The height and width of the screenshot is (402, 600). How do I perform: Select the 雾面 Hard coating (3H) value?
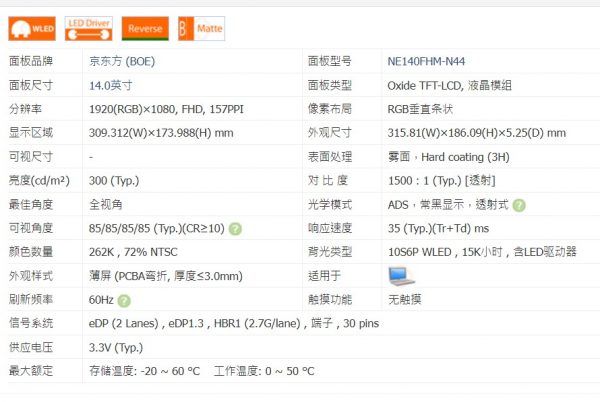click(448, 157)
